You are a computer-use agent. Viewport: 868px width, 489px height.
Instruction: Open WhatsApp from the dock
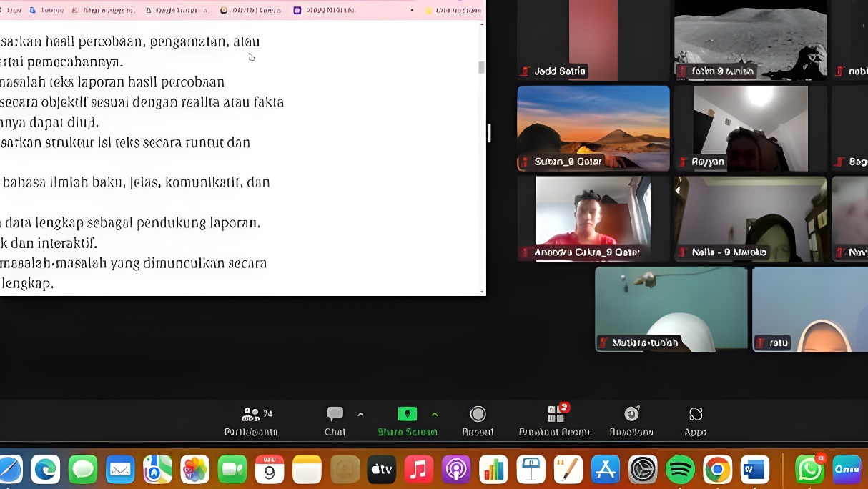pos(809,470)
